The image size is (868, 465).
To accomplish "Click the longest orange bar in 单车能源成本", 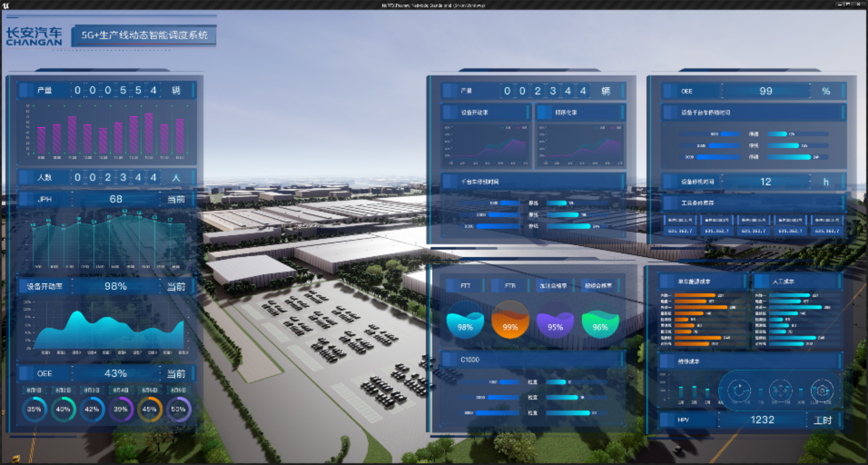I will 701,307.
